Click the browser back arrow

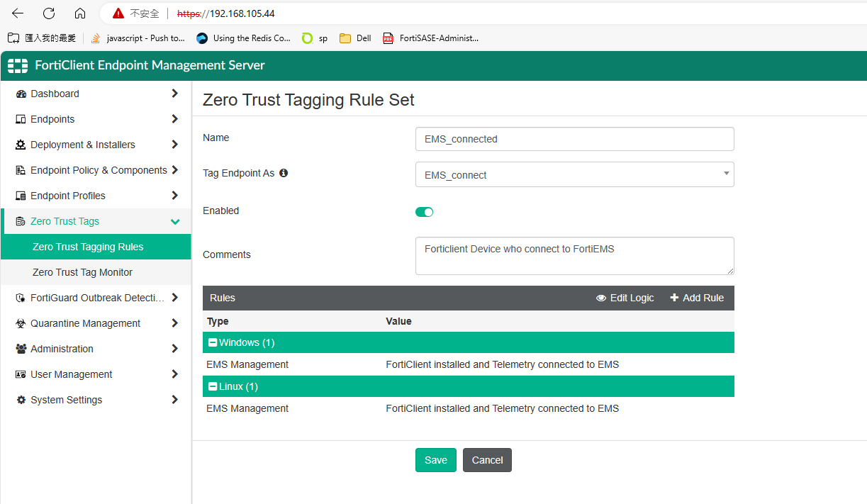coord(18,13)
